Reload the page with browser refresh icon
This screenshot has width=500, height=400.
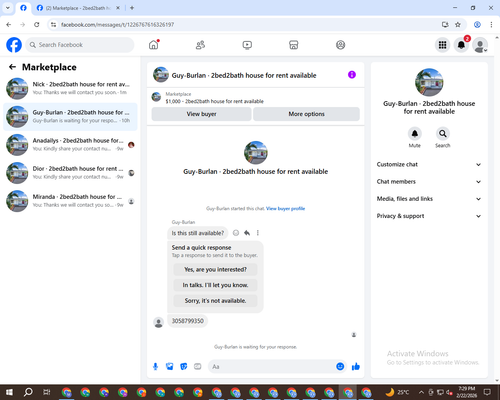(x=37, y=25)
